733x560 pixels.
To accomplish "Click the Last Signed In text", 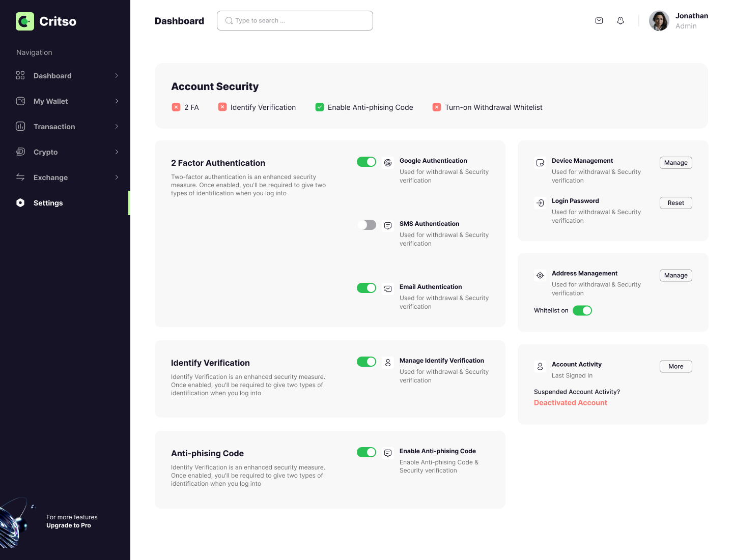I will pos(572,375).
